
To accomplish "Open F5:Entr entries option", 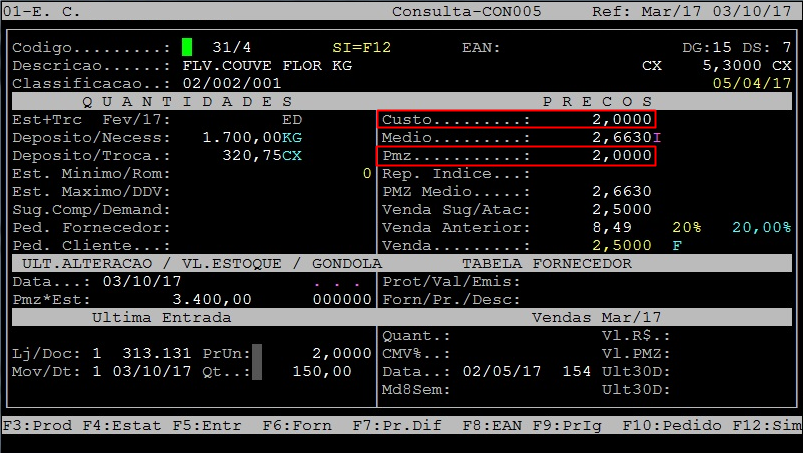I will pos(204,425).
